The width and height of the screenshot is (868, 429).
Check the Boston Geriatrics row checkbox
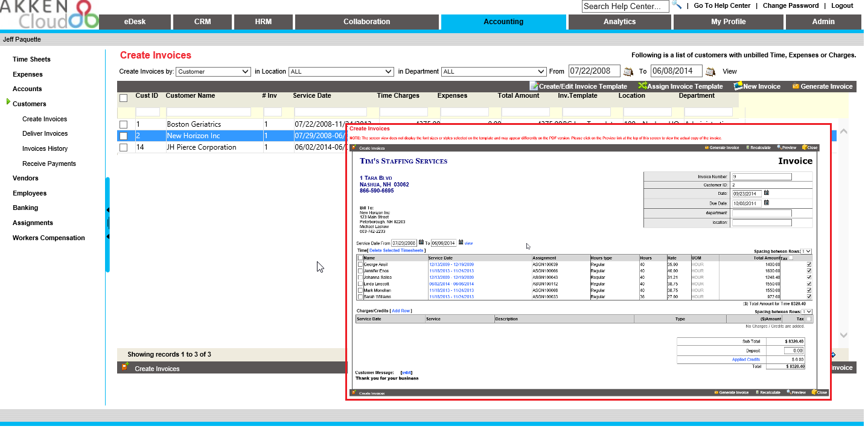coord(124,124)
